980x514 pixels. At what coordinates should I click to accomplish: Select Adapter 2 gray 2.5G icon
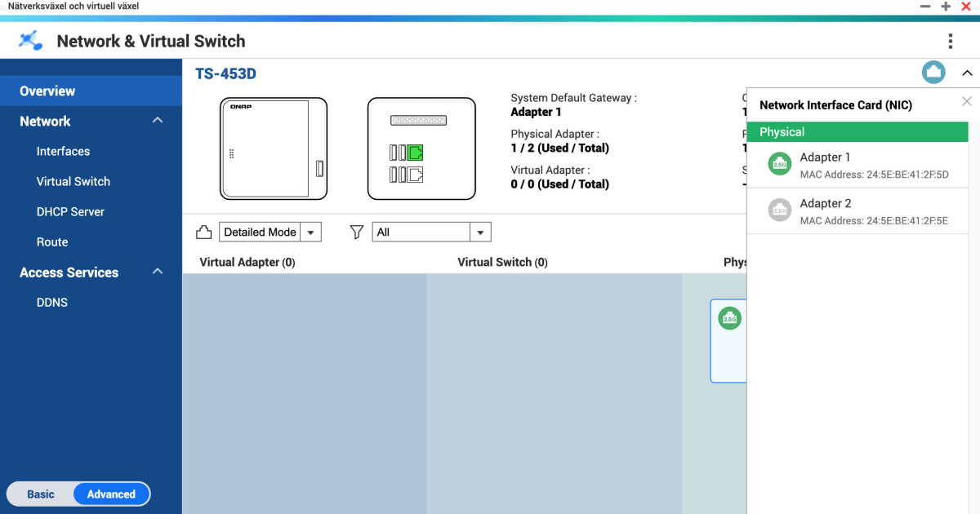pos(780,210)
